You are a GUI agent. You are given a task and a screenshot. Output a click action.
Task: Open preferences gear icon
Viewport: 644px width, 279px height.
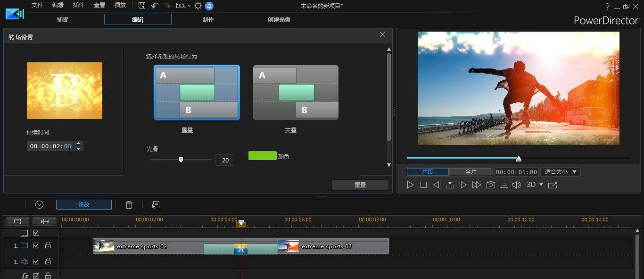pos(198,6)
